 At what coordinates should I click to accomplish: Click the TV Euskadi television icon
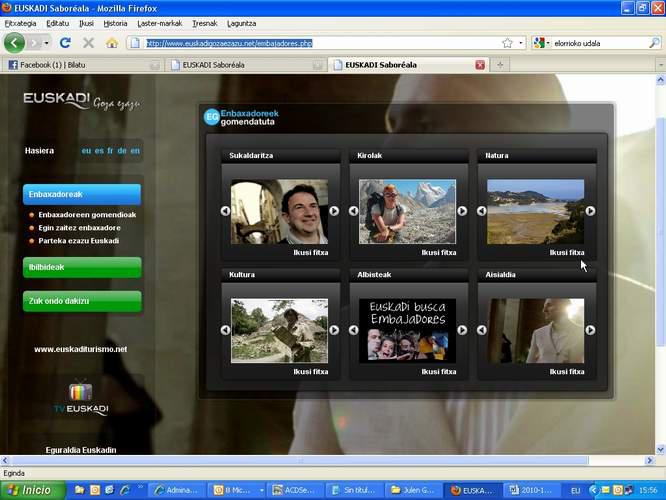[80, 391]
